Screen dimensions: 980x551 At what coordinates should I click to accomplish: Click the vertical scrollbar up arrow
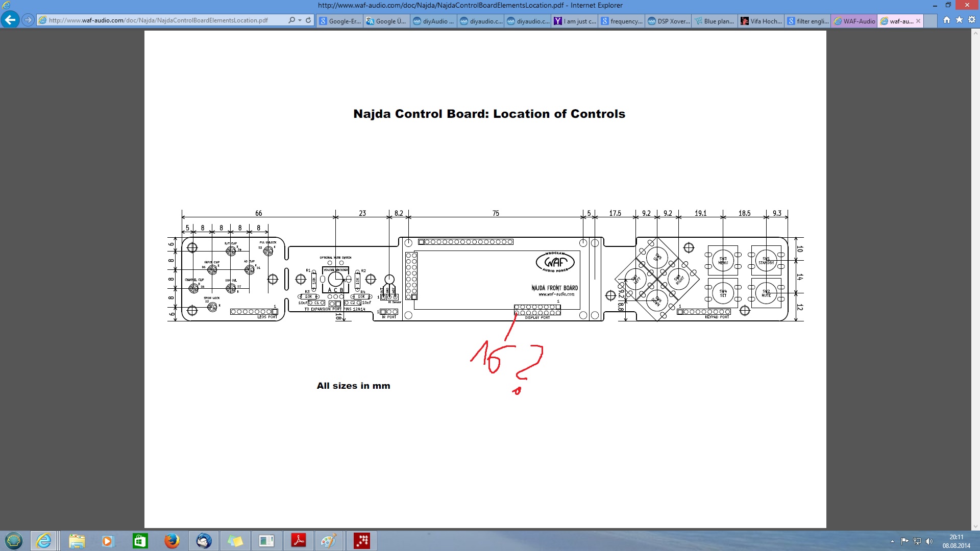point(975,33)
